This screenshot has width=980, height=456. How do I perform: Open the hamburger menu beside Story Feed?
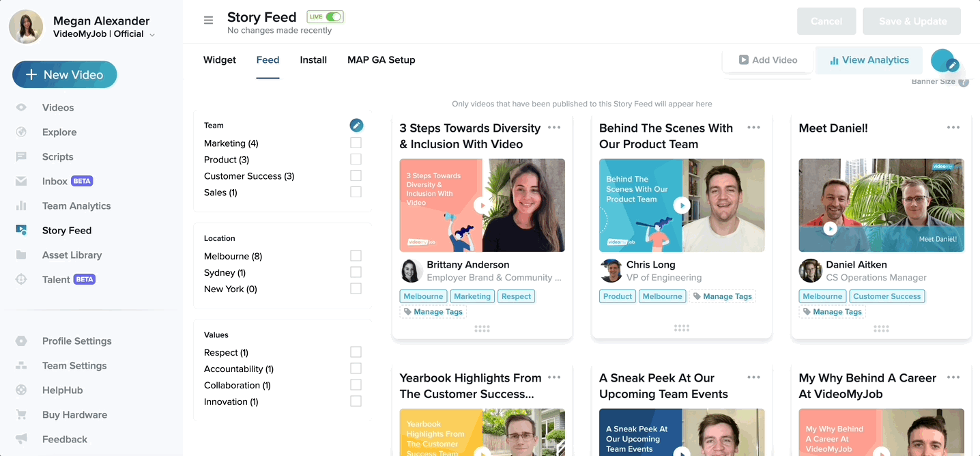[x=209, y=20]
